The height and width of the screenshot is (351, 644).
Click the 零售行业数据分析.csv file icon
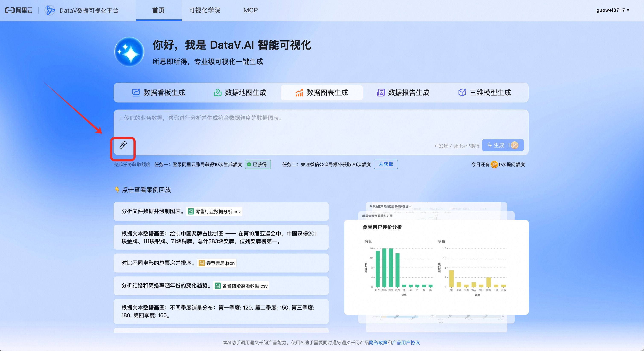click(x=191, y=212)
